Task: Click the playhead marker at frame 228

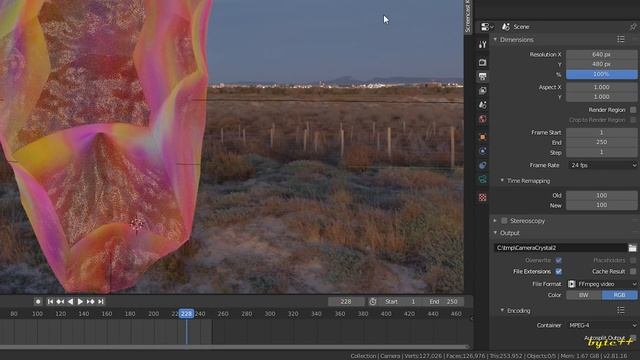Action: coord(187,313)
